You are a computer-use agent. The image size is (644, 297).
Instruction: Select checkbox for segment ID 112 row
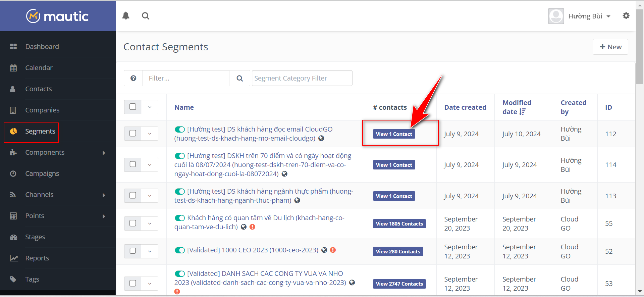133,133
